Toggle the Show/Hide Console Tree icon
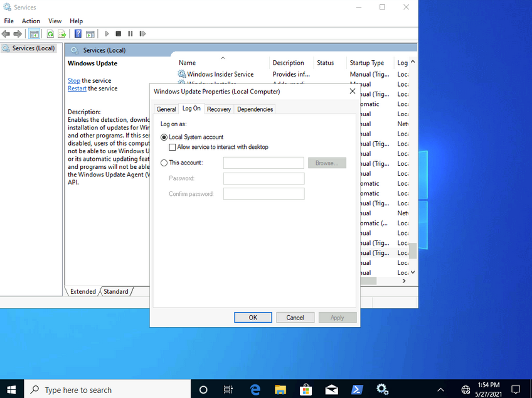Viewport: 532px width, 398px height. (34, 33)
